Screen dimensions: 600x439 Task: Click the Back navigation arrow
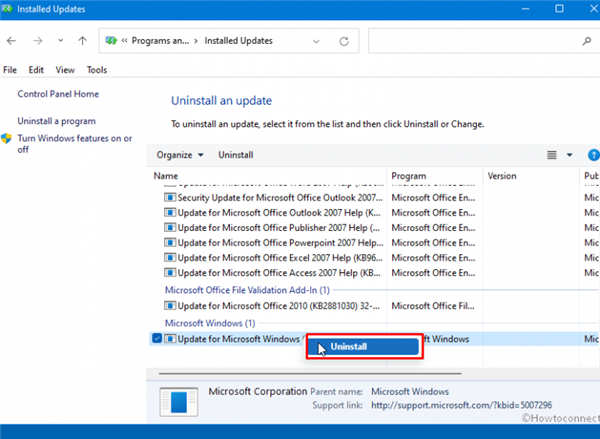point(12,41)
